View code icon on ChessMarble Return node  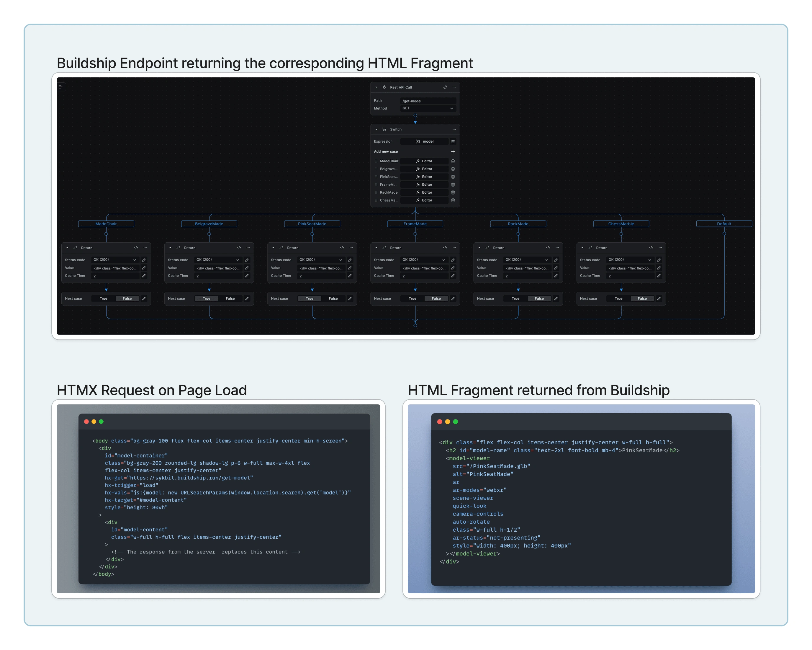(651, 248)
